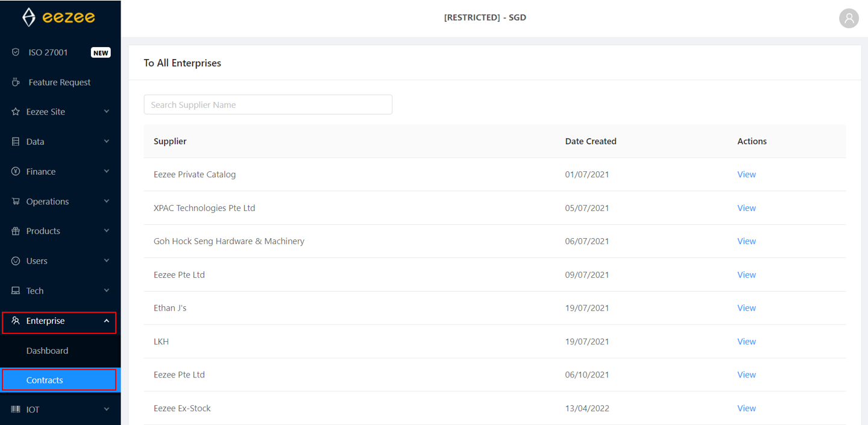Click the date 13/04/2022
This screenshot has width=868, height=425.
pos(587,408)
